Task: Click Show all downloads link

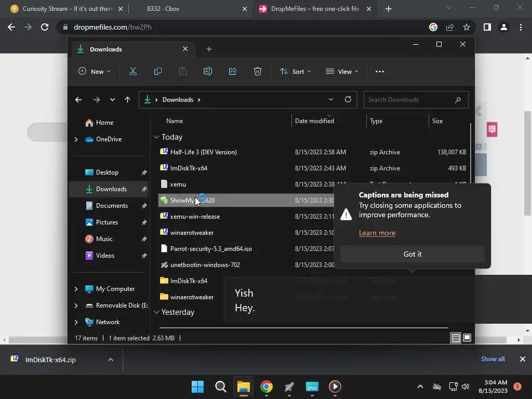Action: [x=493, y=359]
